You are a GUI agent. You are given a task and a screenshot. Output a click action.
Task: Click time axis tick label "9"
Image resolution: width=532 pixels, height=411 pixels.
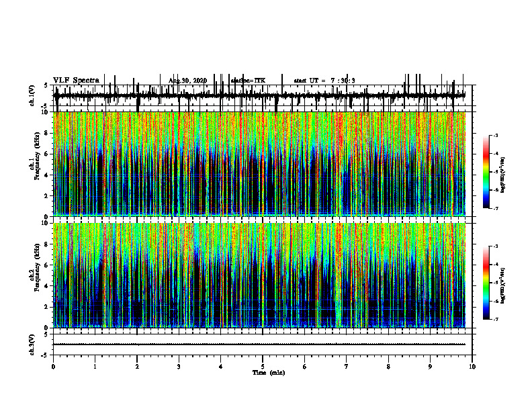(x=430, y=367)
